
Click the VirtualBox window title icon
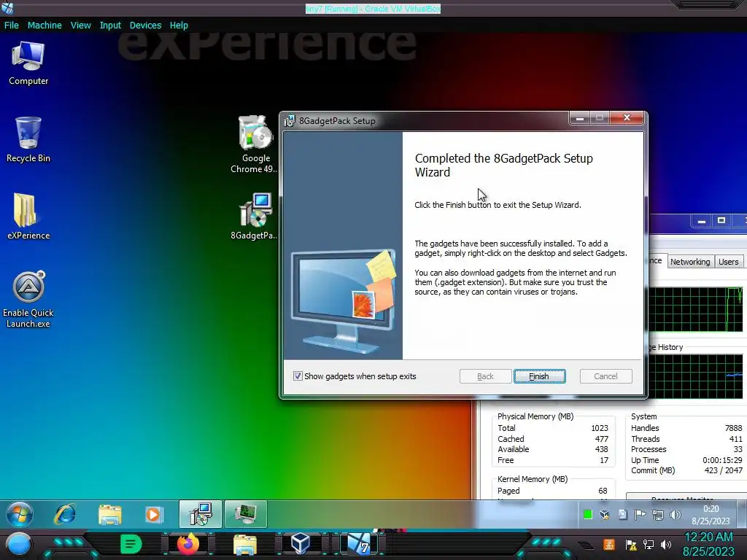[7, 7]
